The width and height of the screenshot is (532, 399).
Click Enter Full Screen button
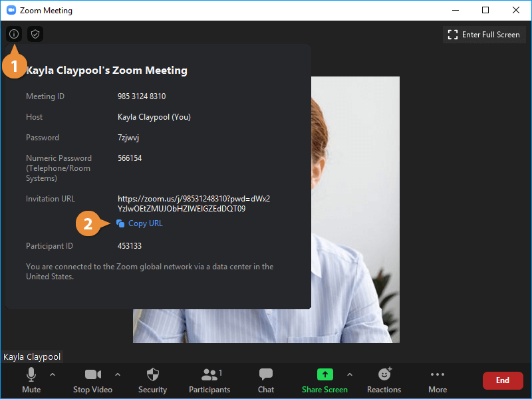tap(484, 35)
